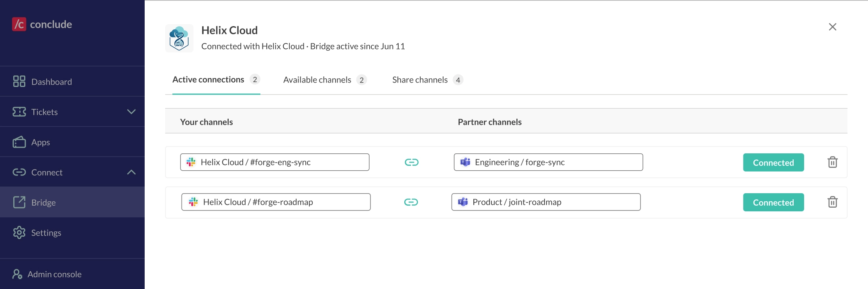Click the Slack icon beside #forge-eng-sync

(191, 162)
